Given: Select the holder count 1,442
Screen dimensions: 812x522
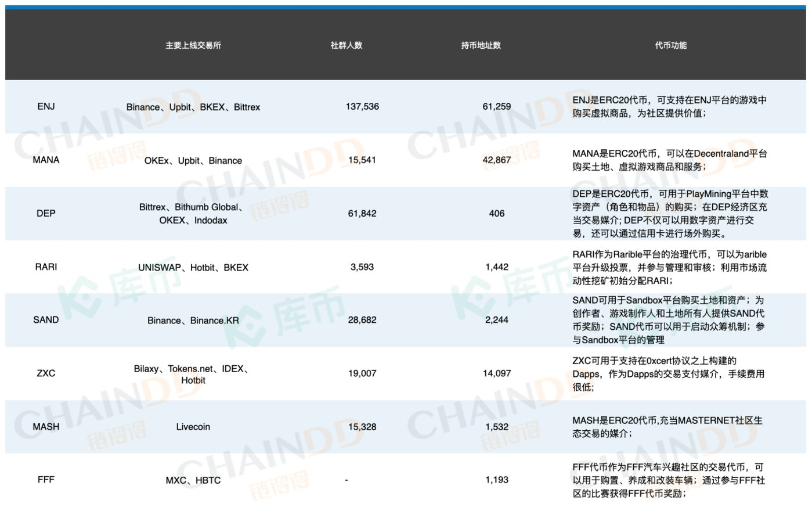Looking at the screenshot, I should click(497, 267).
